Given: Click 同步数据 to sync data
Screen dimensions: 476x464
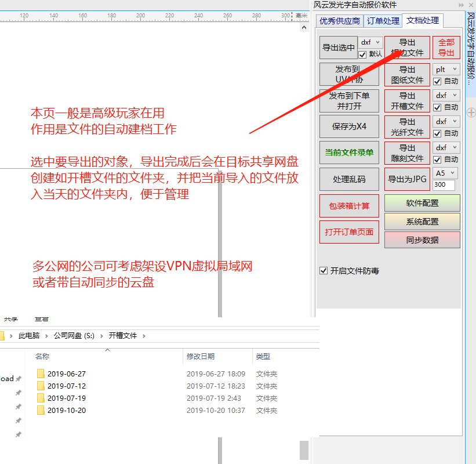Looking at the screenshot, I should click(422, 240).
